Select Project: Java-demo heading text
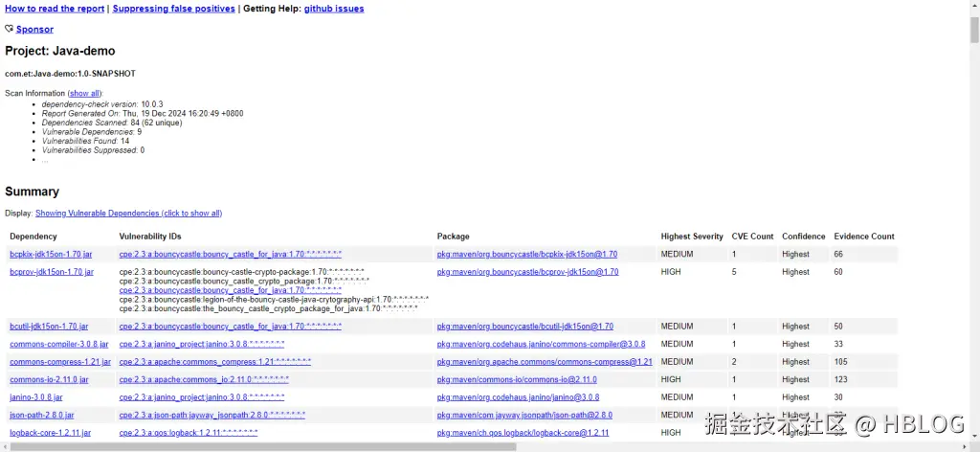980x452 pixels. pyautogui.click(x=60, y=52)
